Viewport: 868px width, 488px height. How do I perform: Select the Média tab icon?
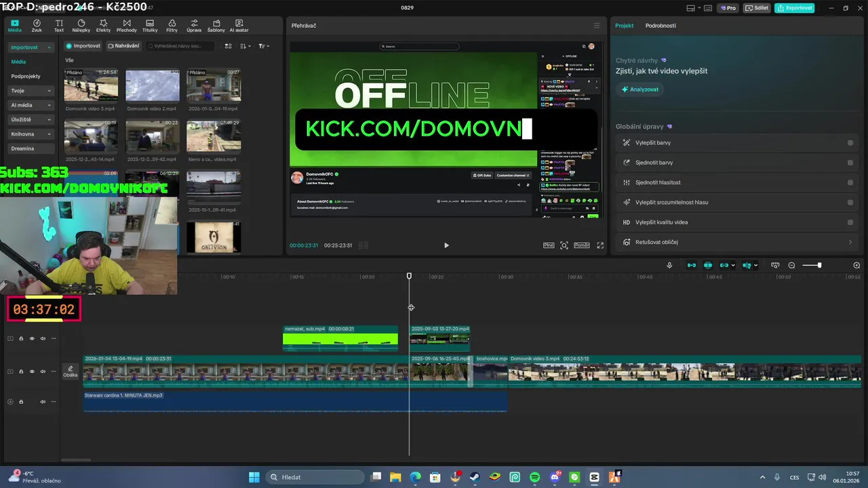(x=14, y=26)
